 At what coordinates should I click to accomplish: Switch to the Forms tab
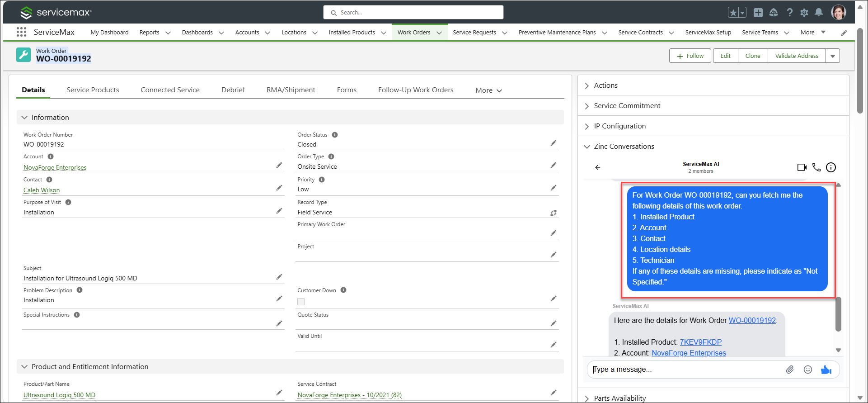coord(347,90)
